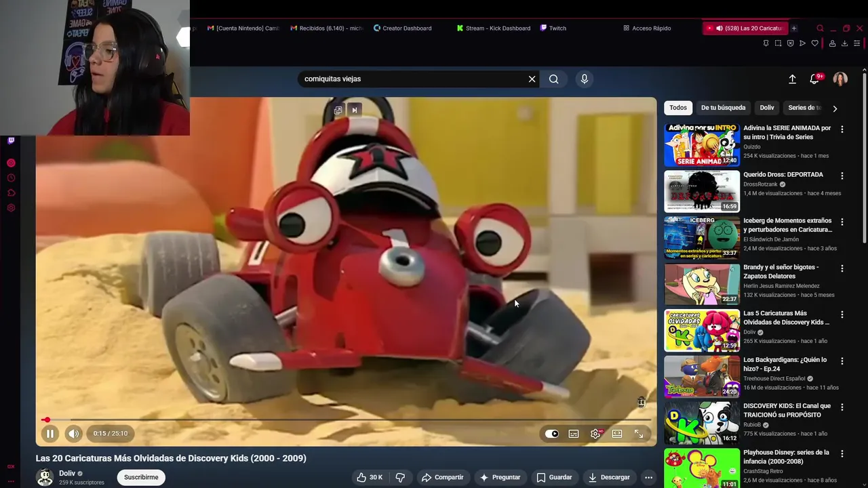Open Querido Dross DEPORTADA thumbnail

(702, 191)
